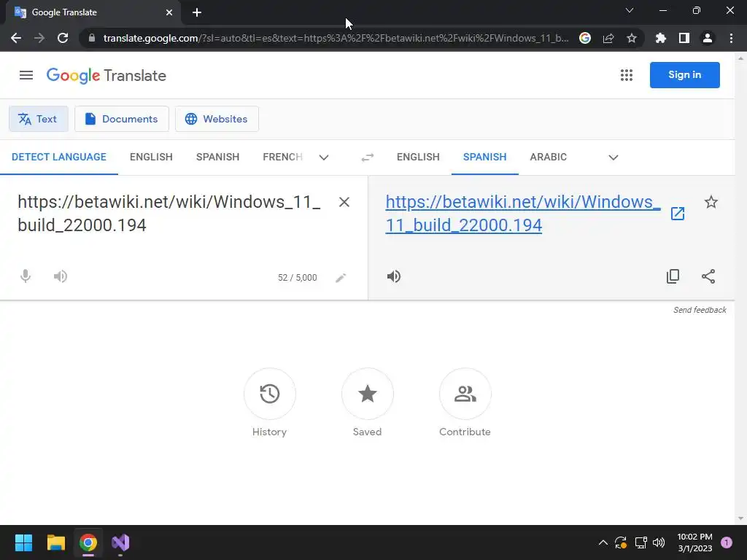Start voice input with the microphone
This screenshot has width=747, height=560.
coord(26,276)
